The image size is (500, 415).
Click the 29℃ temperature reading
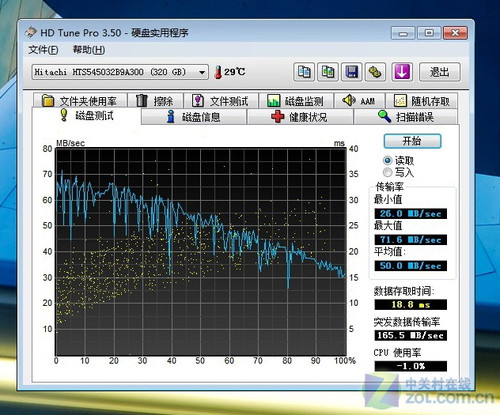click(235, 72)
